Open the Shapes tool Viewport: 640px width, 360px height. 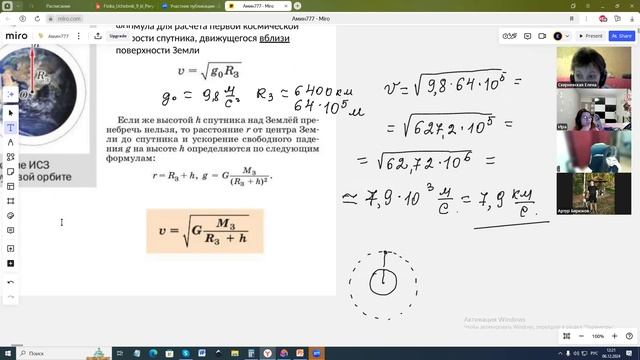[11, 157]
